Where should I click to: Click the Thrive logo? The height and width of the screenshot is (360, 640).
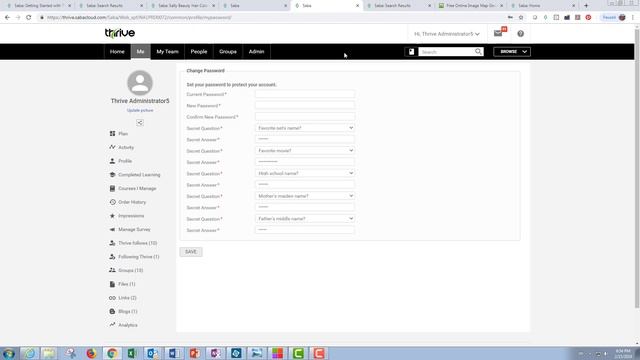(120, 33)
